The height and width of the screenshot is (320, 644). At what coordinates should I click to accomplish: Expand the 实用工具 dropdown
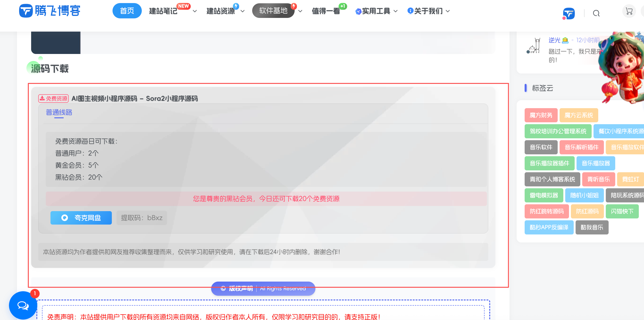[396, 12]
